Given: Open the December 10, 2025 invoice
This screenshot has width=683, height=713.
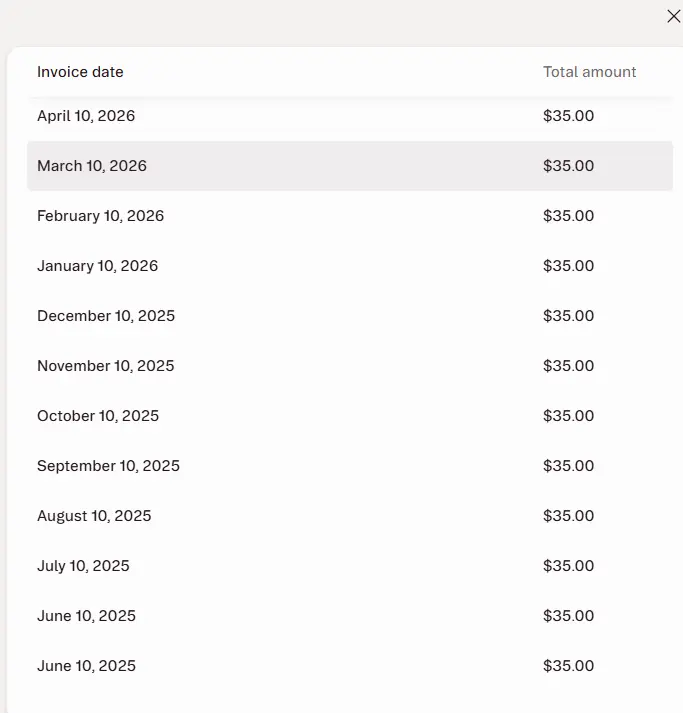Looking at the screenshot, I should (x=350, y=316).
